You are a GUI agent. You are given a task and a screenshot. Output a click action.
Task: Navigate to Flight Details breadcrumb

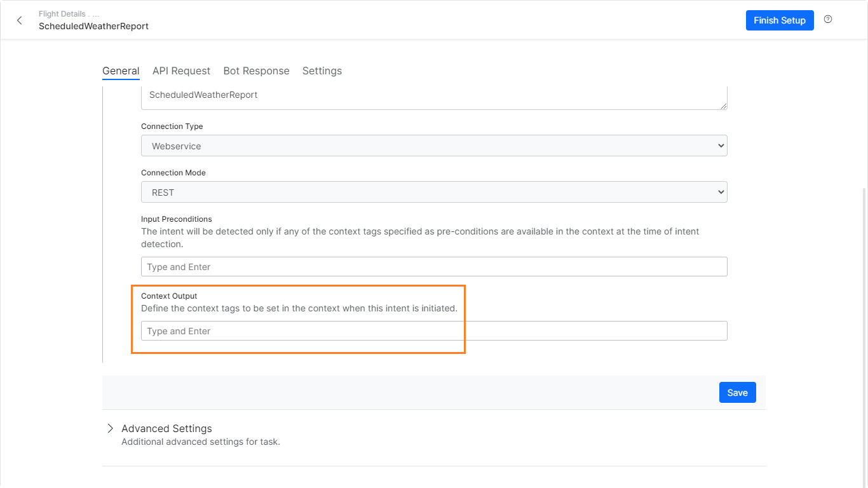point(62,14)
